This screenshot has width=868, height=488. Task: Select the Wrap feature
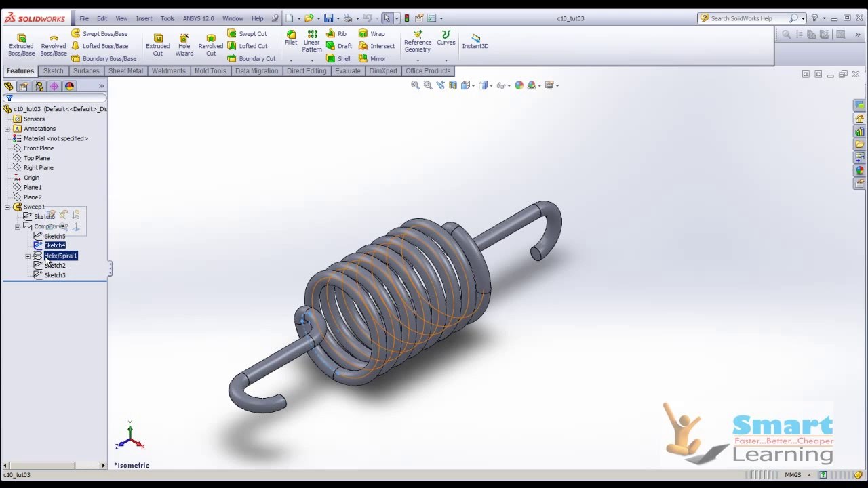click(372, 33)
